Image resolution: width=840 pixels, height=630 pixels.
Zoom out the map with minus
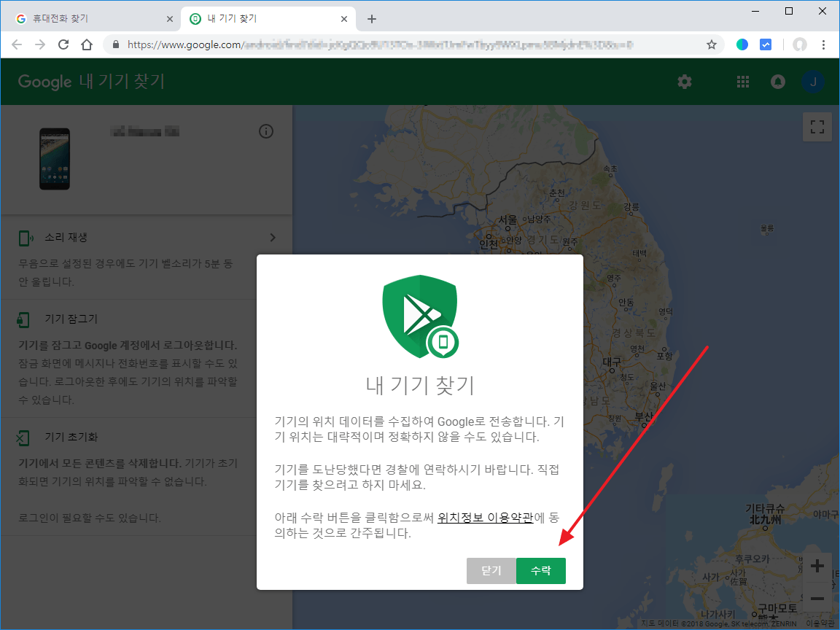(x=817, y=599)
